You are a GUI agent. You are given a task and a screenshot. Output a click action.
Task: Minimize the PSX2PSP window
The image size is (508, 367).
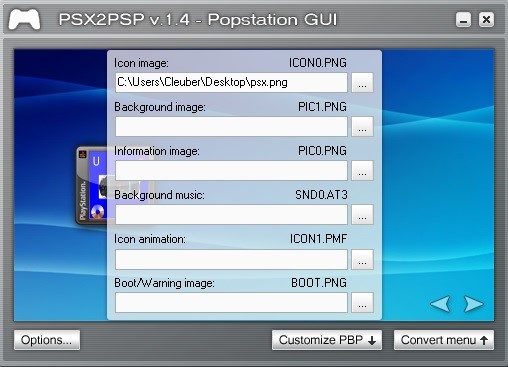[x=463, y=20]
